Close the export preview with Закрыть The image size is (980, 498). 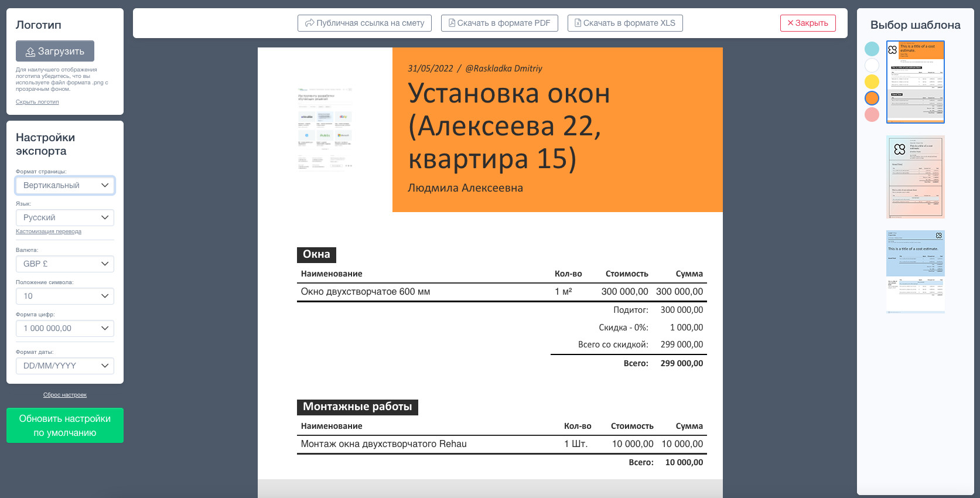coord(808,23)
